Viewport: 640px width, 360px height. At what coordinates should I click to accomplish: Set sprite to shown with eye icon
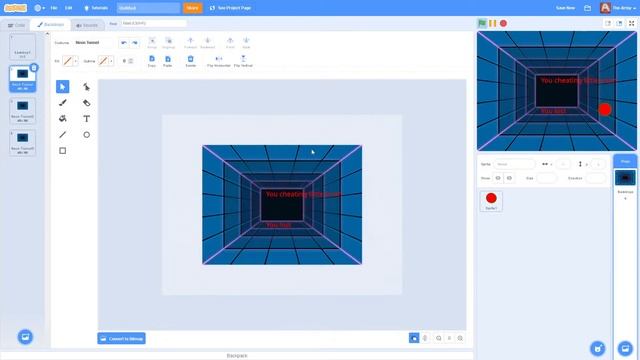pos(498,178)
